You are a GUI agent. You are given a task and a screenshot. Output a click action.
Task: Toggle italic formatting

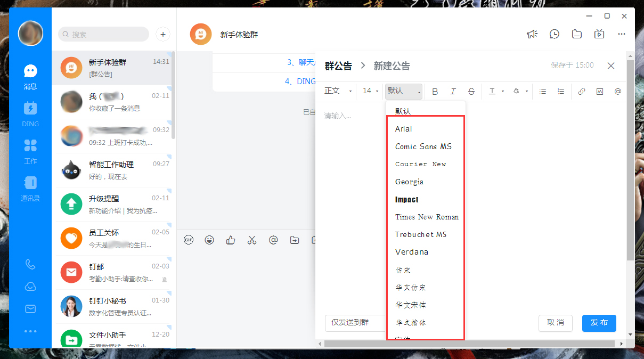(453, 91)
